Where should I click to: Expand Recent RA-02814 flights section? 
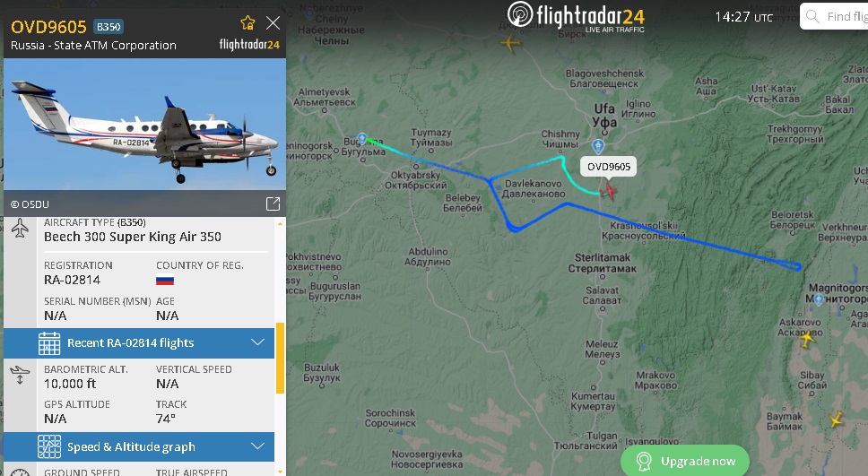139,343
